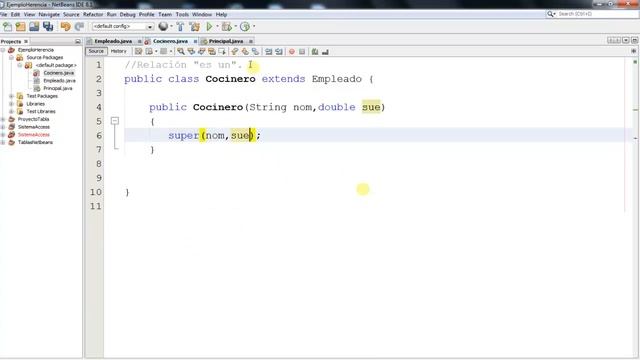Image resolution: width=640 pixels, height=360 pixels.
Task: Click the Build Project hammer icon
Action: [x=180, y=27]
